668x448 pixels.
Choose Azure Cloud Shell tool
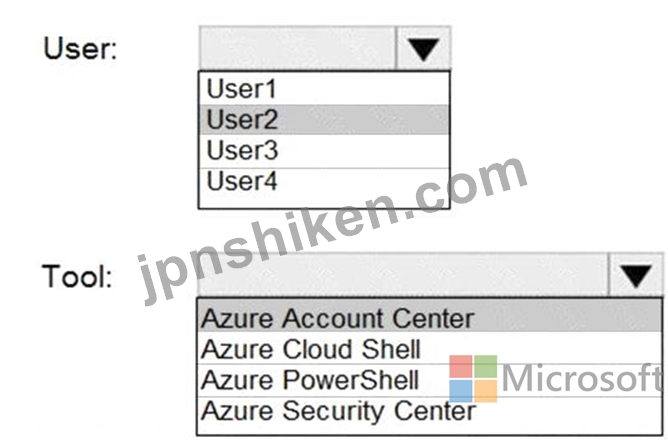coord(430,349)
